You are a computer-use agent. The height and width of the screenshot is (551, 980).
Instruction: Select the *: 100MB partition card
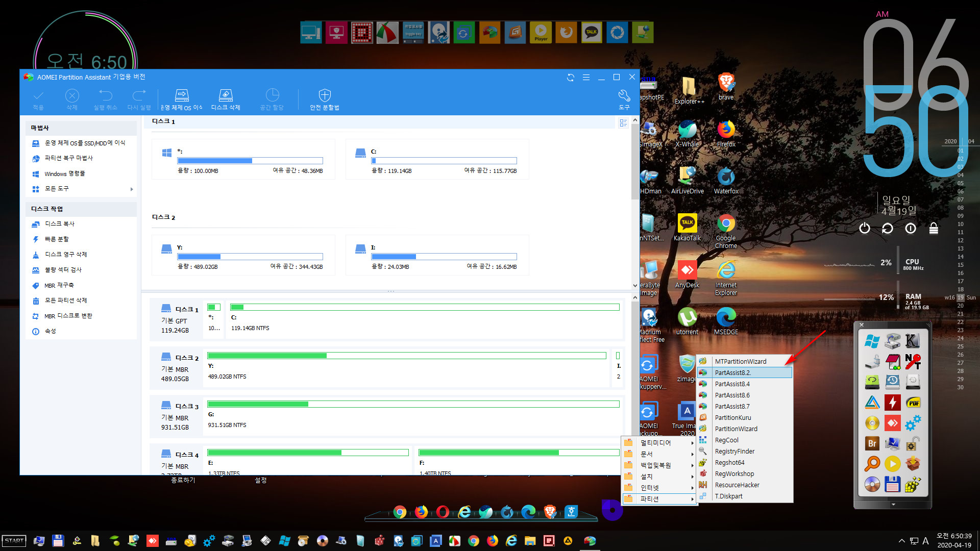(x=243, y=159)
